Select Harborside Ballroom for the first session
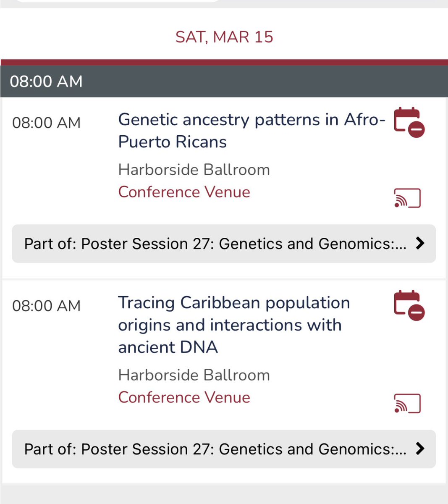The width and height of the screenshot is (448, 504). pos(194,170)
